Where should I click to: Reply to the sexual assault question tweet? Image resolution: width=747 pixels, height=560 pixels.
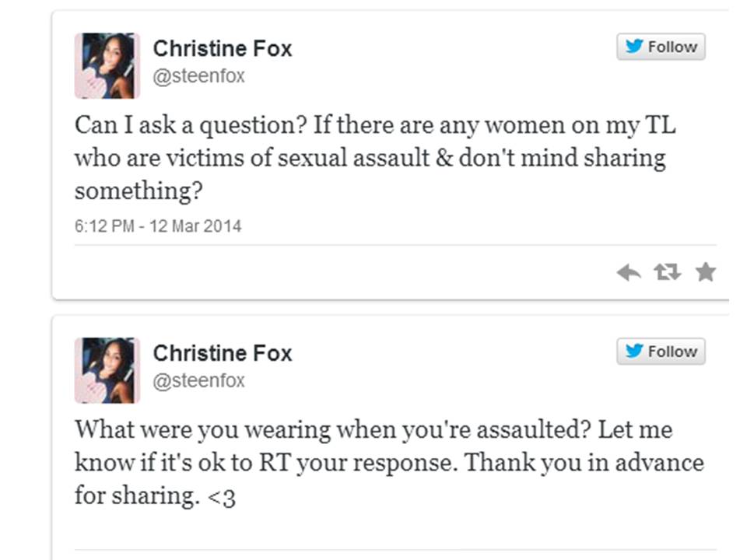[629, 272]
